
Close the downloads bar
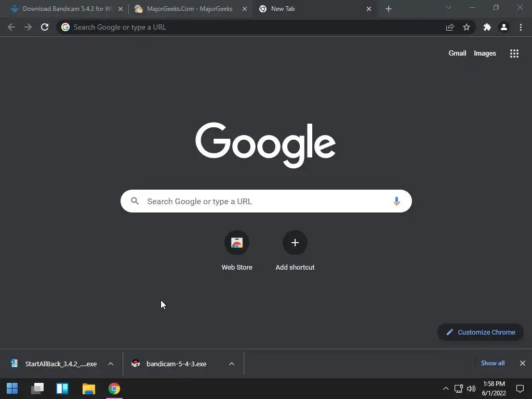click(x=523, y=363)
